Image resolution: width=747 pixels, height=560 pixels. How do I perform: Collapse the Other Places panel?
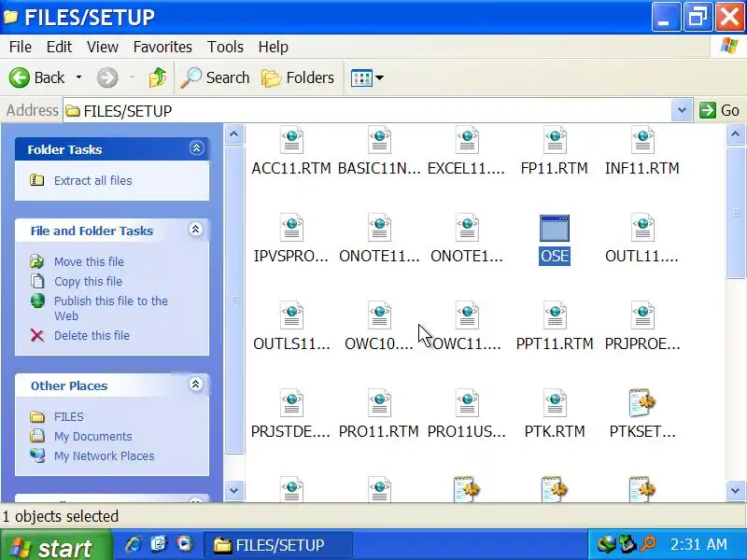196,385
